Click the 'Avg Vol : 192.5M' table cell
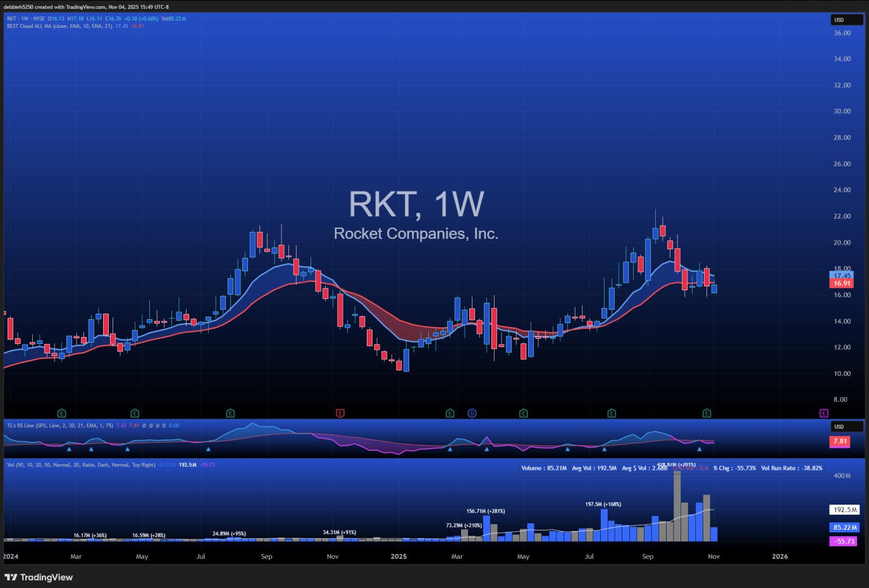This screenshot has height=588, width=869. pos(594,469)
